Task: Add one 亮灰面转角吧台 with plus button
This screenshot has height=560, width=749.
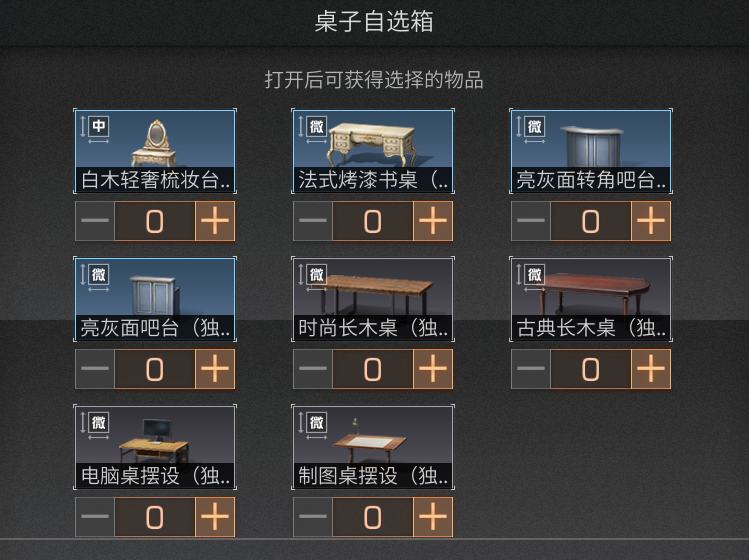Action: (651, 221)
